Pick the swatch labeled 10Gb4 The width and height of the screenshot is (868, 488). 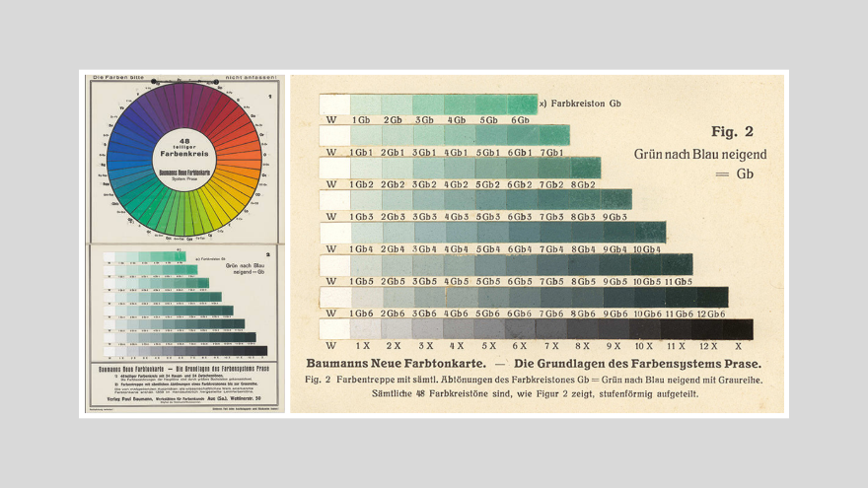[650, 233]
